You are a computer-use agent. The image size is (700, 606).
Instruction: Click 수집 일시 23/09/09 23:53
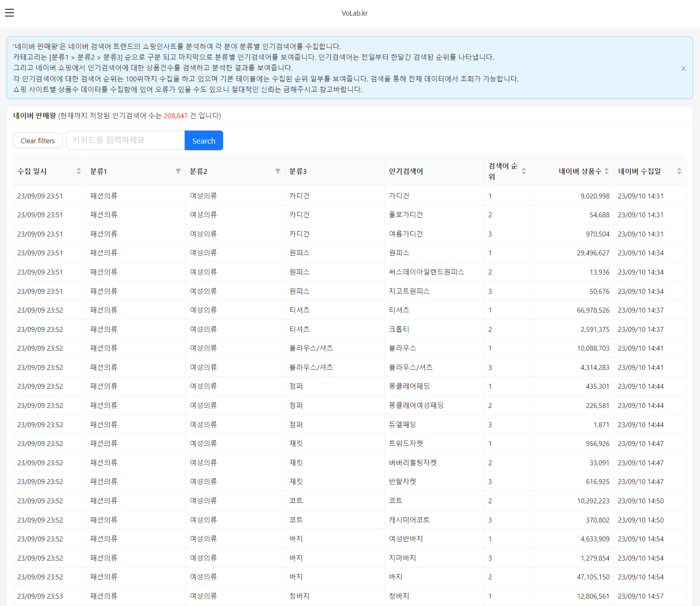(40, 596)
